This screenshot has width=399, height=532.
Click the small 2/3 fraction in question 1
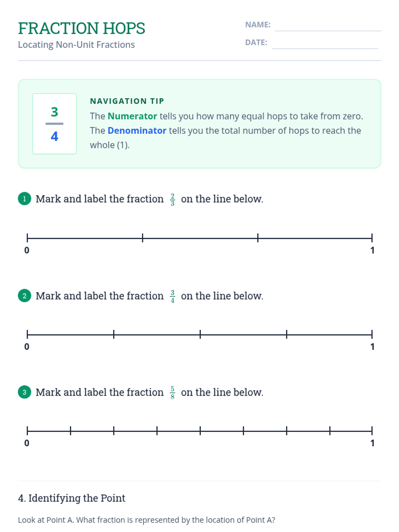tap(172, 199)
